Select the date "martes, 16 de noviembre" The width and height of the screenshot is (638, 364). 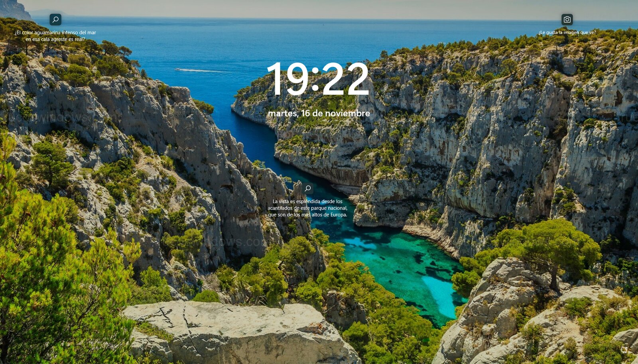click(x=319, y=113)
